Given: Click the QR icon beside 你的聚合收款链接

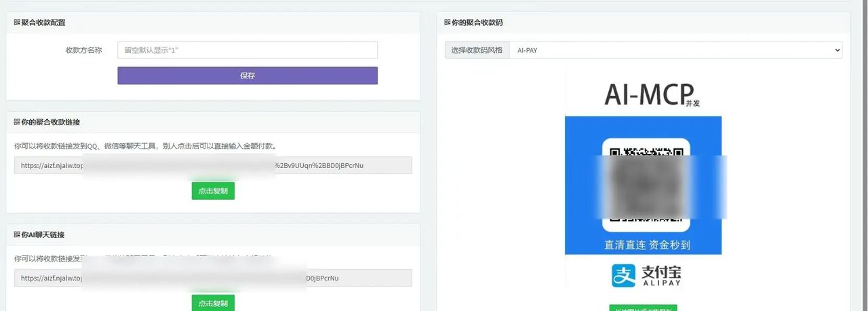Looking at the screenshot, I should point(17,122).
